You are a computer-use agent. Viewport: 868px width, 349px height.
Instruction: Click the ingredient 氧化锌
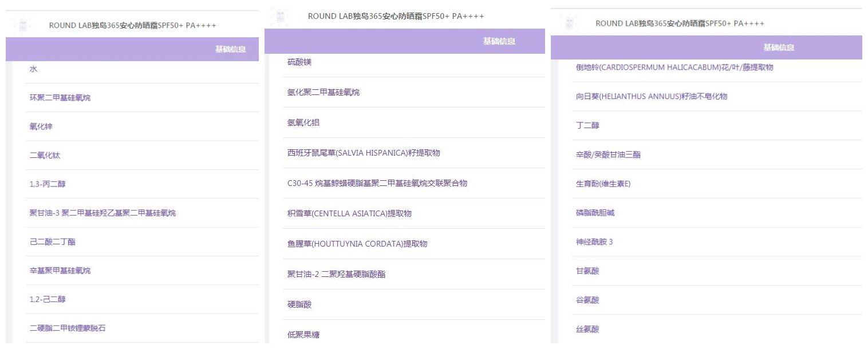tap(41, 126)
